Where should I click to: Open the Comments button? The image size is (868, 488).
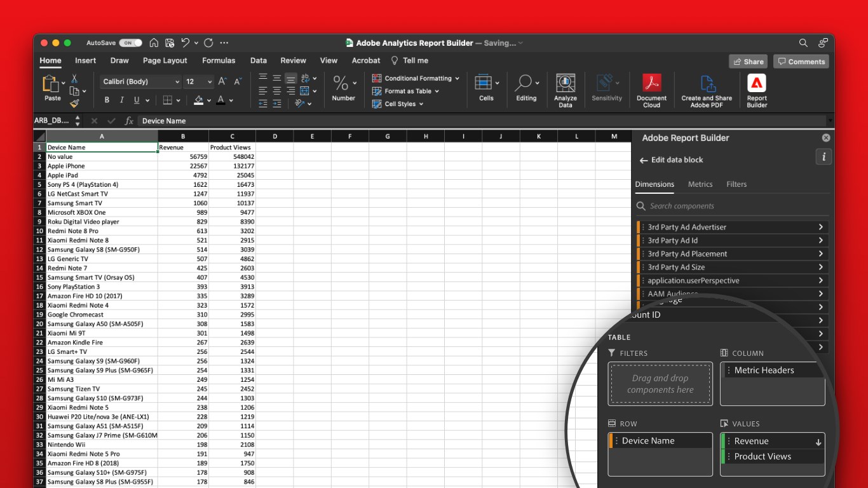coord(801,62)
